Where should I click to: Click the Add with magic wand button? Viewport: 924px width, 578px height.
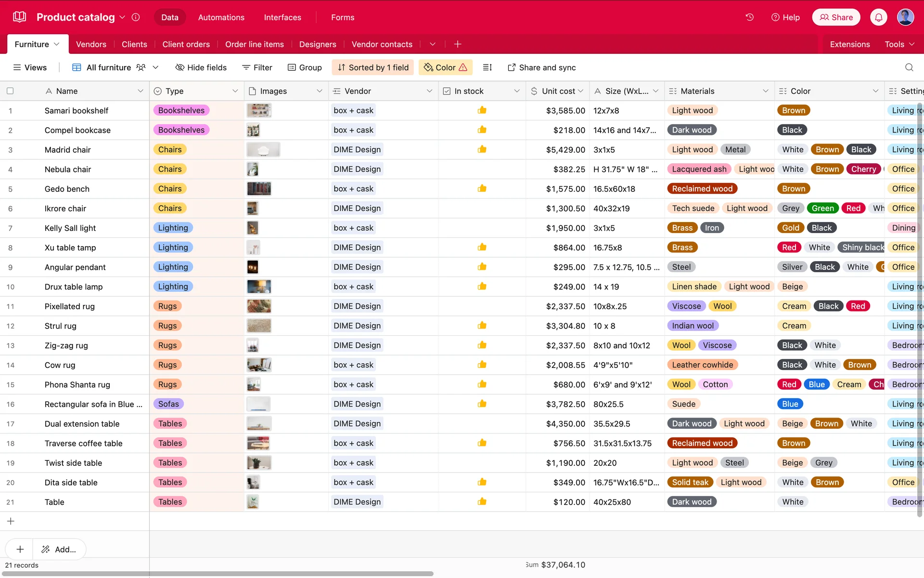pos(59,549)
